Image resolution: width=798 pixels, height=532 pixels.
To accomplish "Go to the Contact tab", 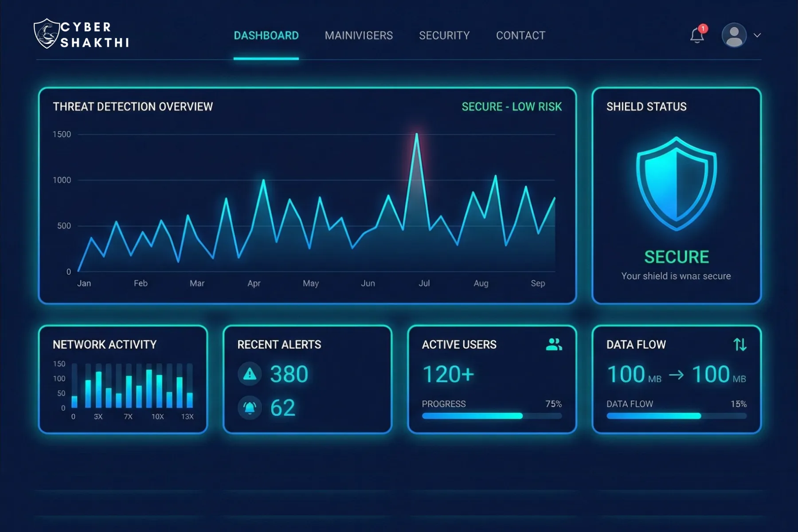I will point(520,35).
